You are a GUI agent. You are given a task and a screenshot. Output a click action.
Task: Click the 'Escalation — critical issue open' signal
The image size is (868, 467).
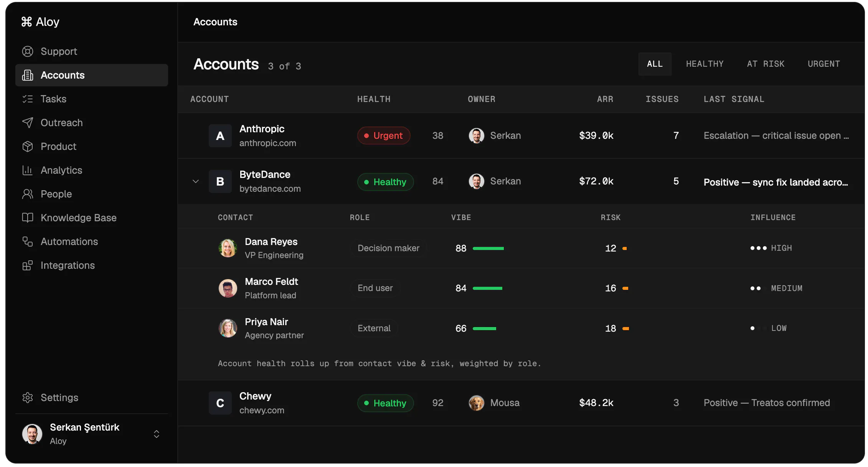point(776,136)
